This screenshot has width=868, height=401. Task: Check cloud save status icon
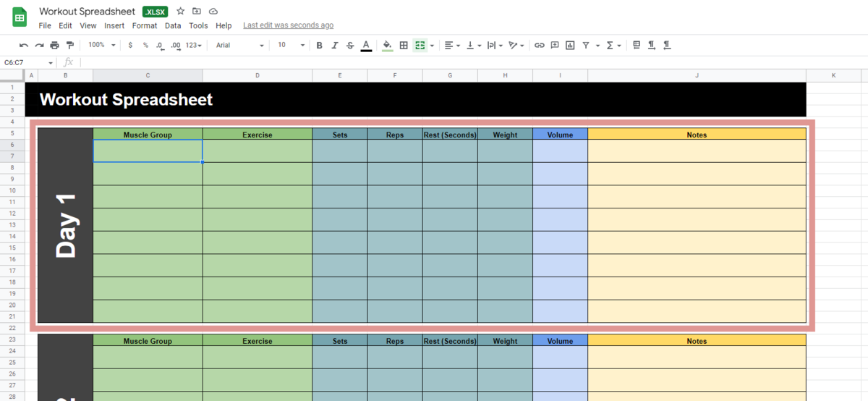point(213,11)
